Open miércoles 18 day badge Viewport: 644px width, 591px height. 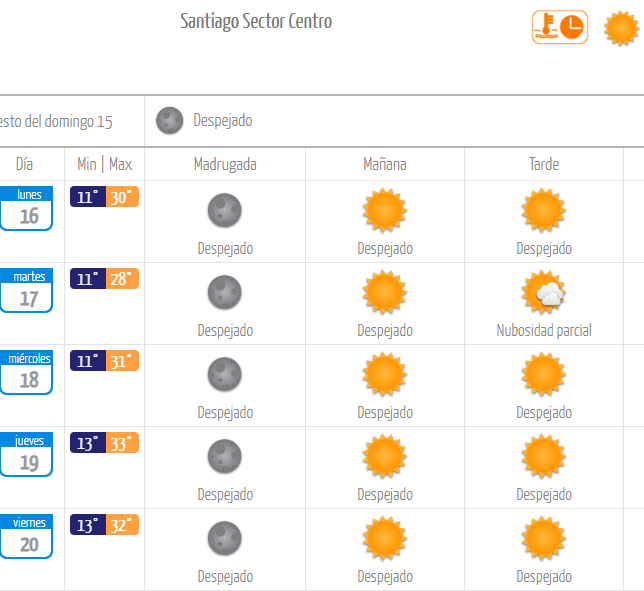(x=26, y=372)
